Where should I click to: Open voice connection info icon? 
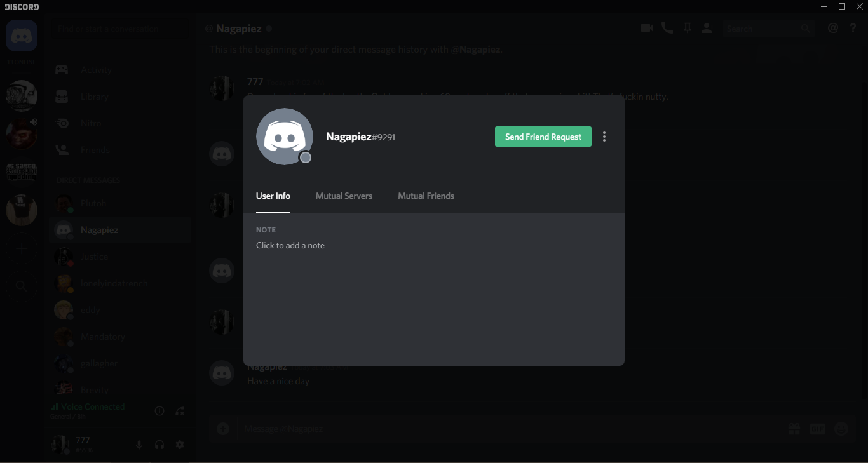[x=159, y=411]
